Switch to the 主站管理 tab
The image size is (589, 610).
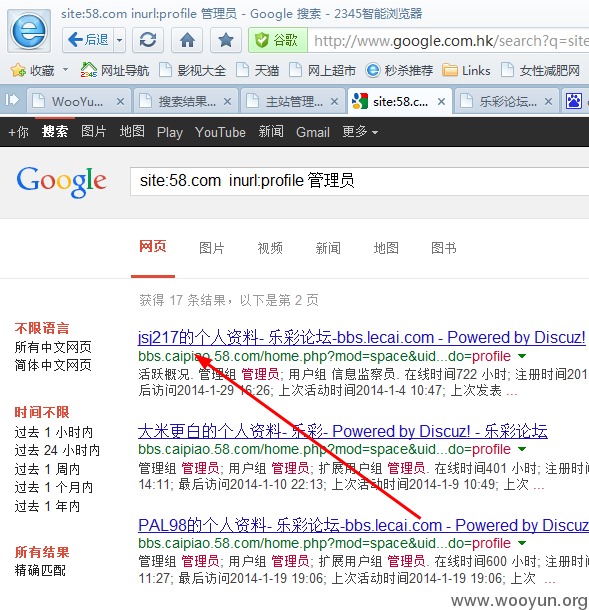(x=293, y=101)
